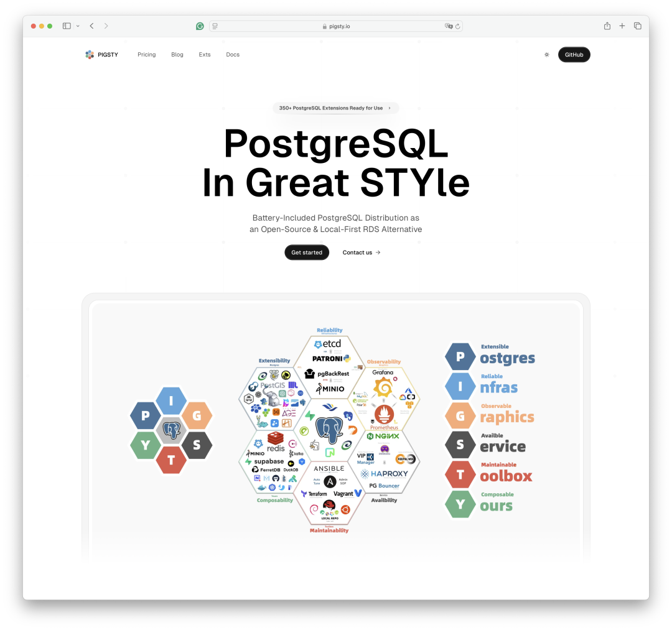
Task: Open the Docs nav item
Action: click(x=233, y=54)
